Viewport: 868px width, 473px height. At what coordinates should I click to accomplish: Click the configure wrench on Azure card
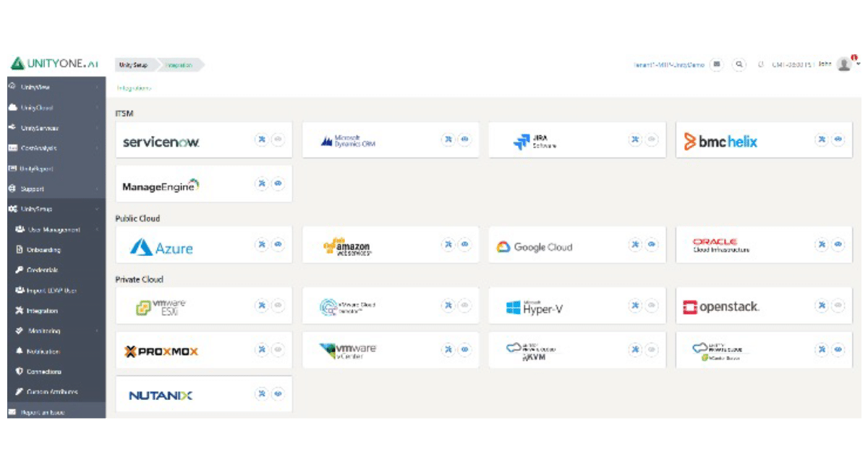[x=261, y=244]
